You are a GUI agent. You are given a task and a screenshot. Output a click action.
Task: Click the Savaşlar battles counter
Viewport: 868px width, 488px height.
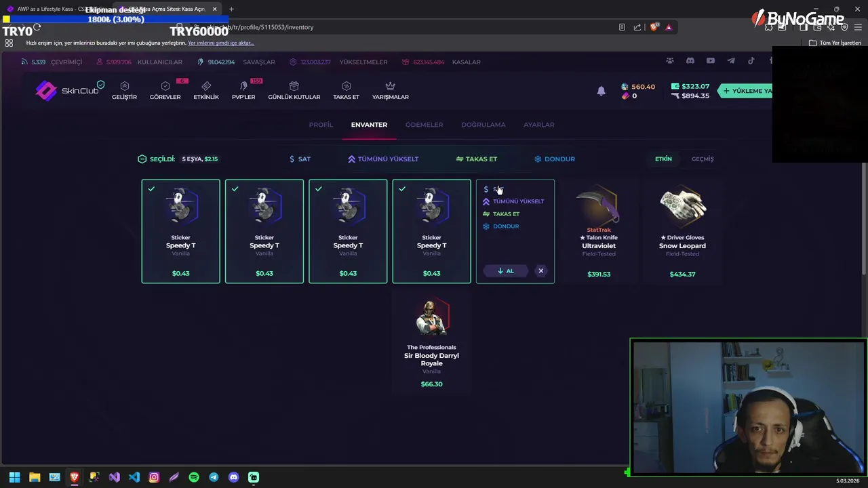[x=236, y=62]
